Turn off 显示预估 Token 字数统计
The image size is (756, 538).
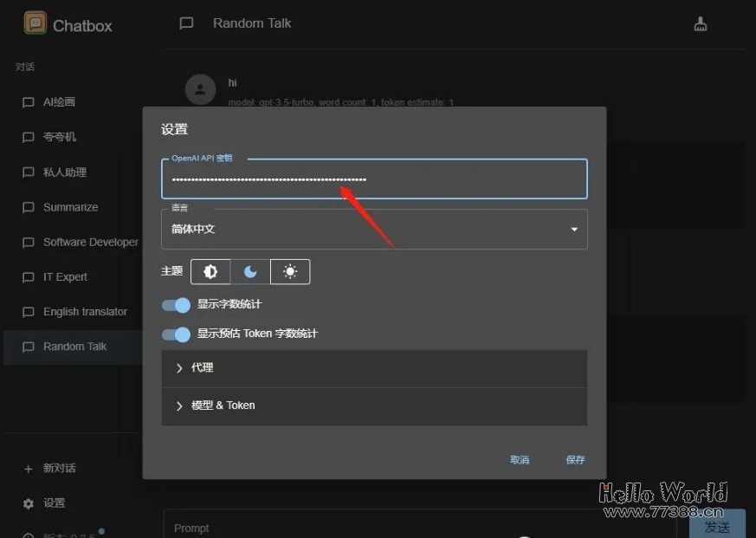click(176, 332)
